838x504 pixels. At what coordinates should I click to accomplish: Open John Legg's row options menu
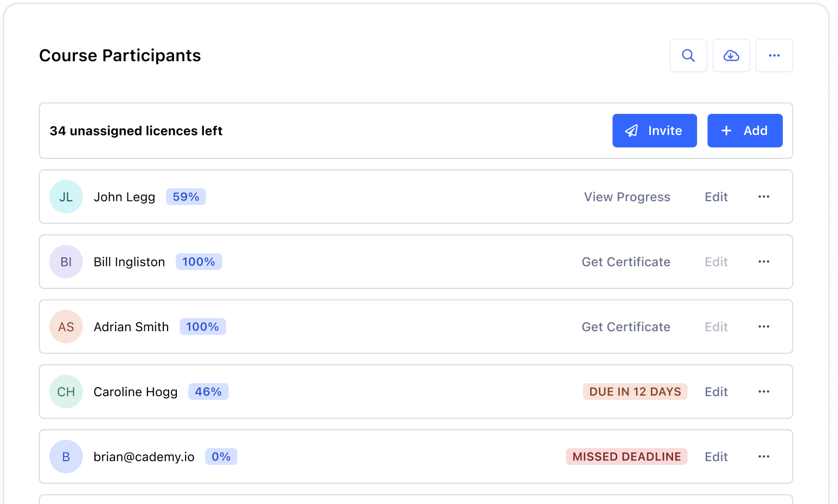coord(764,197)
